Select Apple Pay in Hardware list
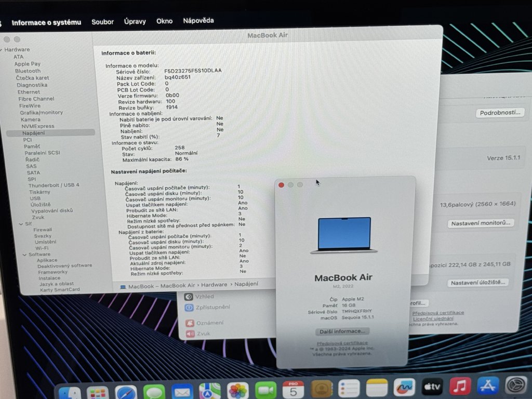The width and height of the screenshot is (532, 399). point(27,64)
